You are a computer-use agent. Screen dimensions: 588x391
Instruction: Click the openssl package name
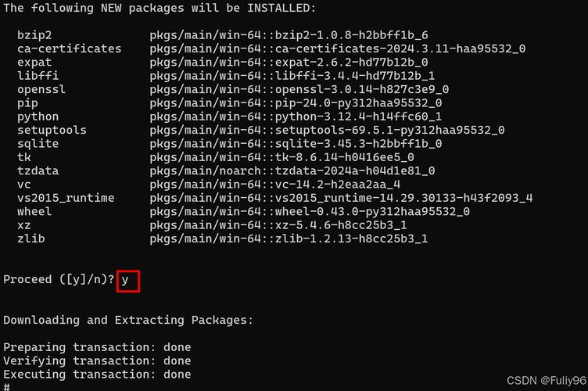coord(41,89)
